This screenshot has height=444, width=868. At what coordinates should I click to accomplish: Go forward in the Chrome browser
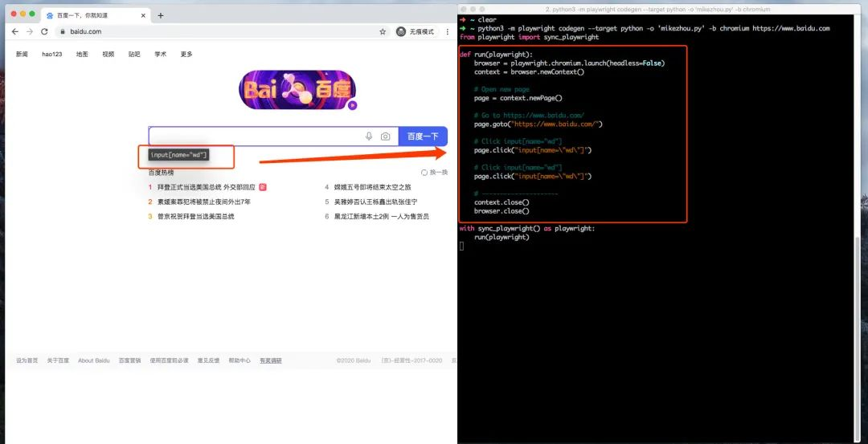pyautogui.click(x=30, y=31)
